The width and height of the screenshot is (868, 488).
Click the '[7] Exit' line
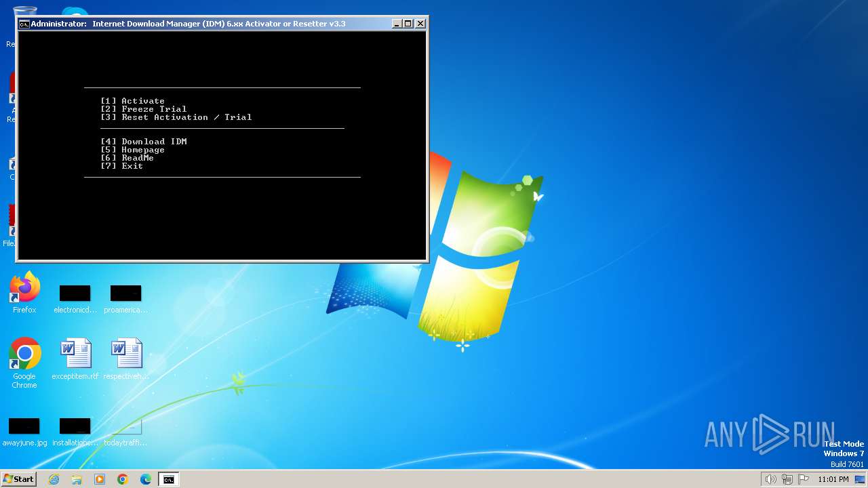tap(121, 166)
